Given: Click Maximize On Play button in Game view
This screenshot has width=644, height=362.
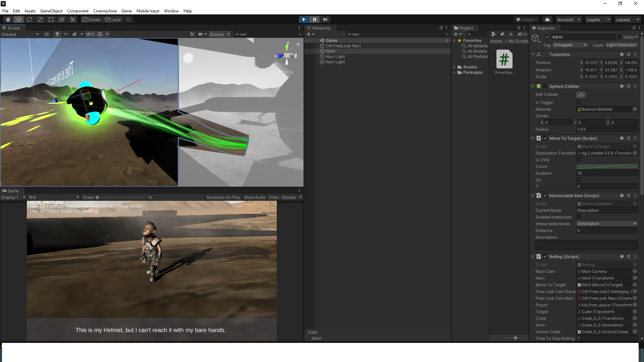Looking at the screenshot, I should 223,197.
